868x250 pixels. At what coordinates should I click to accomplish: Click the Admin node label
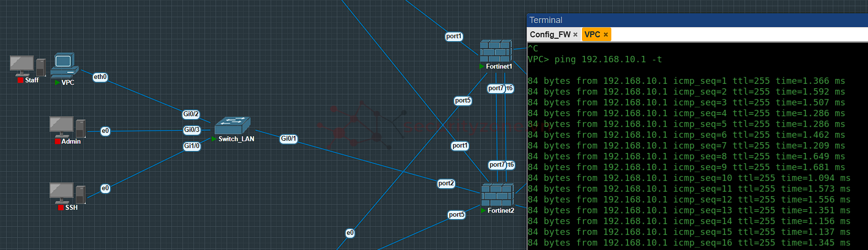71,142
